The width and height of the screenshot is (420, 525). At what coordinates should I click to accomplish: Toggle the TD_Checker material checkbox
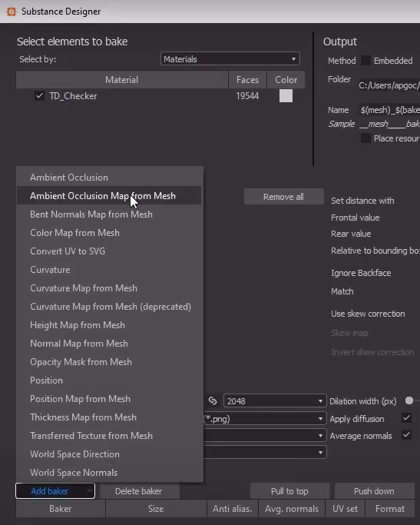[x=39, y=96]
